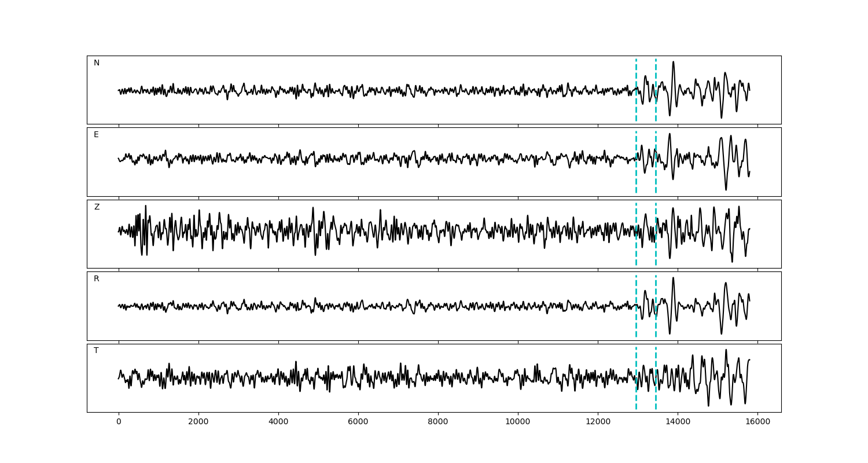The image size is (868, 463).
Task: Click the tallest peak in N waveform
Action: pyautogui.click(x=673, y=62)
